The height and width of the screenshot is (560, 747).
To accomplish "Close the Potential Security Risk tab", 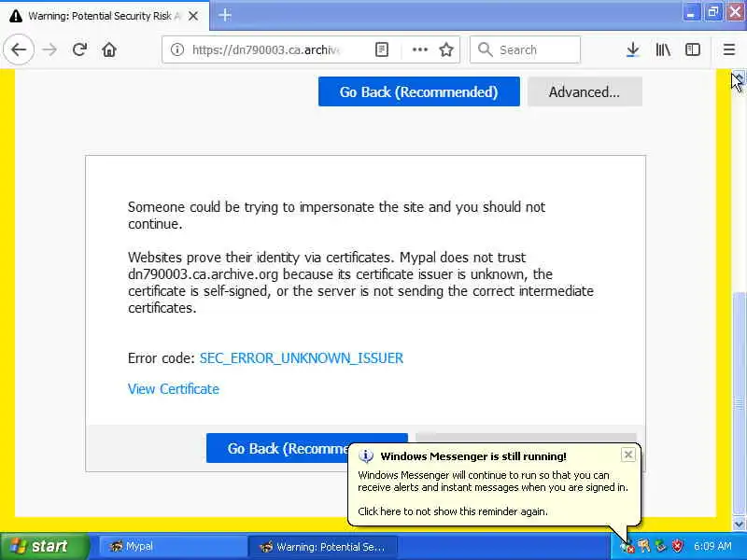I will [x=193, y=16].
